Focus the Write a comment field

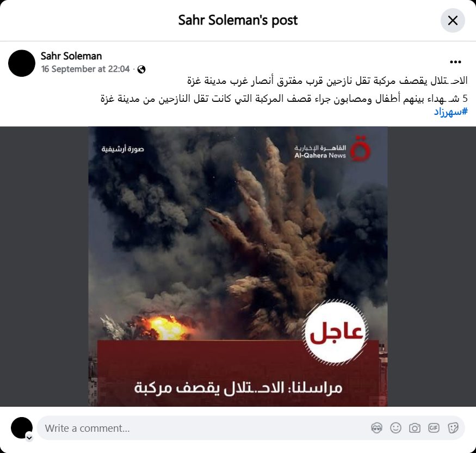(x=203, y=428)
